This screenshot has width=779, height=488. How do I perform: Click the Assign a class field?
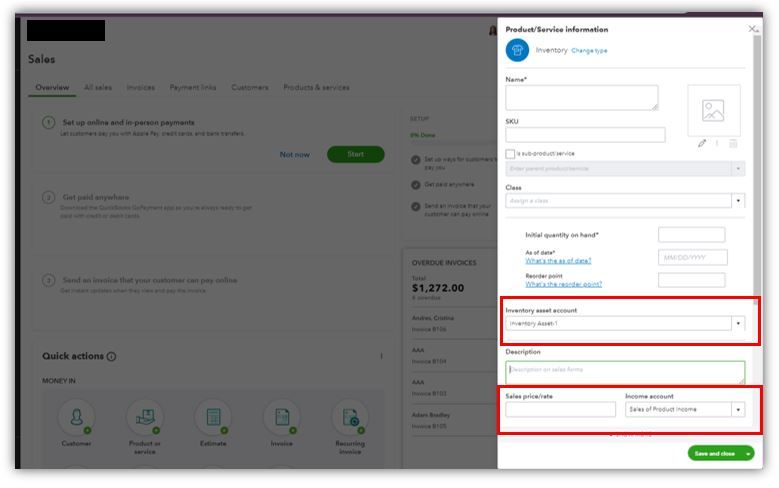[x=619, y=201]
